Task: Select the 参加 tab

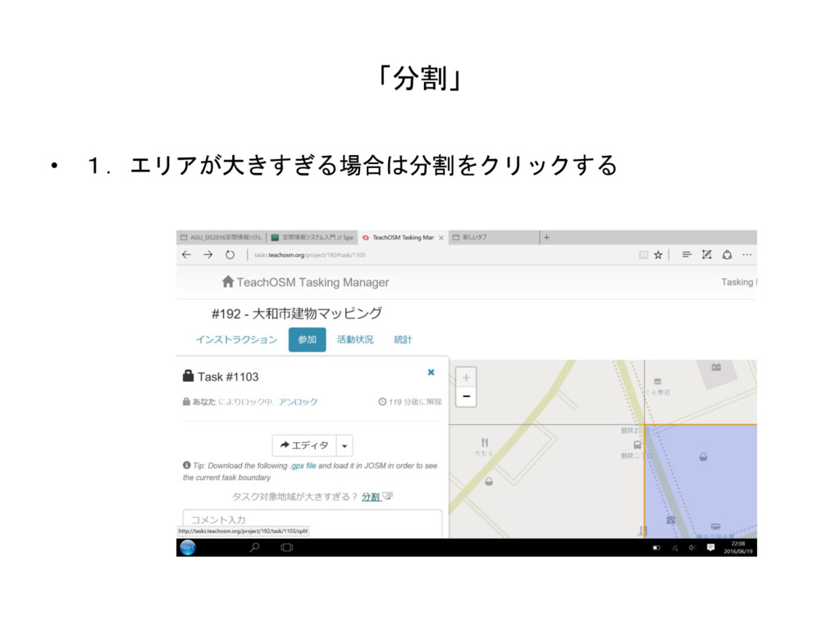Action: point(307,340)
